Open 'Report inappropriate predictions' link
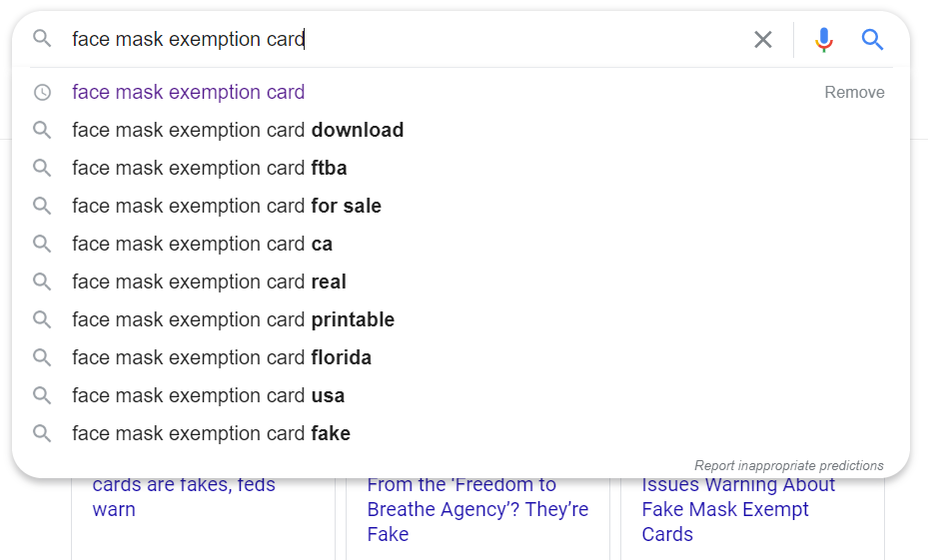Image resolution: width=928 pixels, height=560 pixels. coord(789,465)
